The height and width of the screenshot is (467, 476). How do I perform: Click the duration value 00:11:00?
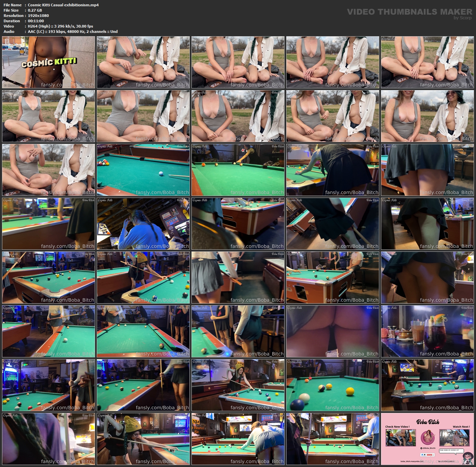[36, 21]
